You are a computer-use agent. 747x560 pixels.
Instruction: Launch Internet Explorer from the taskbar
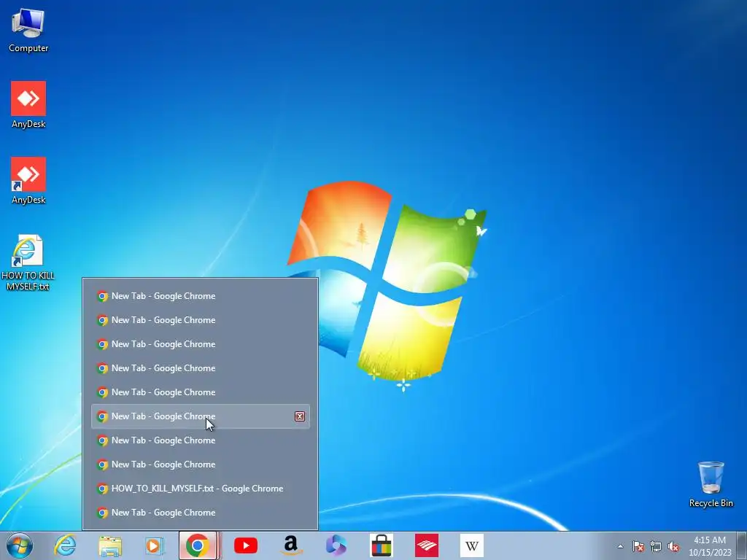coord(65,545)
